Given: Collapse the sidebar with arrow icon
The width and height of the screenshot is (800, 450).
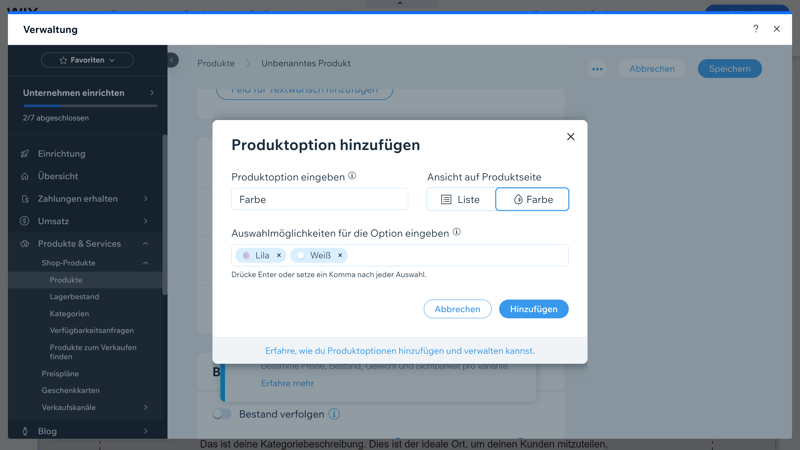Looking at the screenshot, I should [172, 60].
